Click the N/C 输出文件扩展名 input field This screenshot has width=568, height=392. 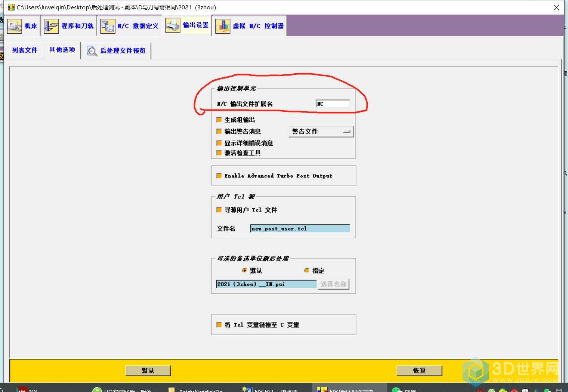333,104
